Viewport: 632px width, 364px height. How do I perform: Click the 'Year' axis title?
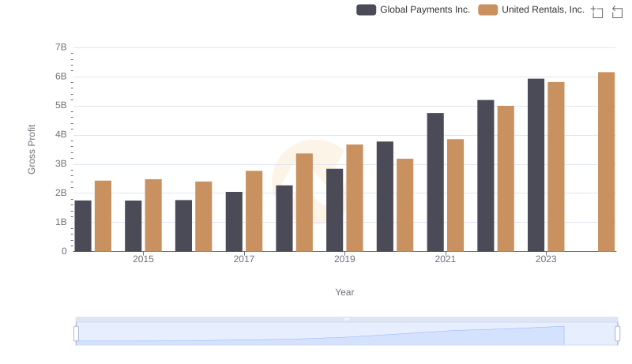[344, 292]
